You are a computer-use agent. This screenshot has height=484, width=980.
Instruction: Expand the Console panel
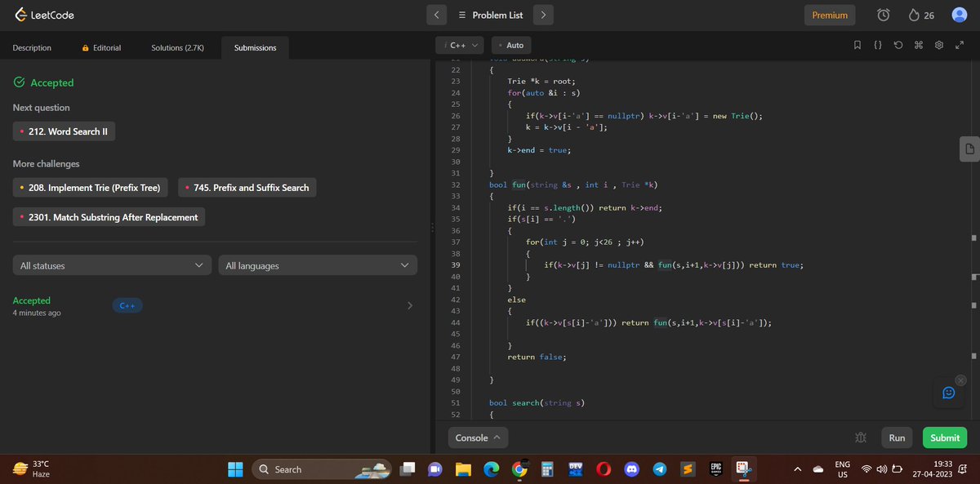click(478, 437)
